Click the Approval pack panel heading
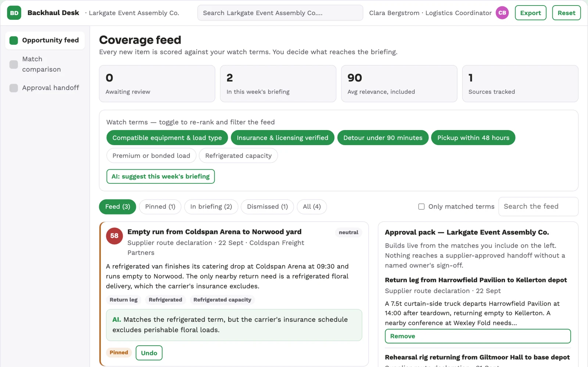588x367 pixels. (x=467, y=232)
